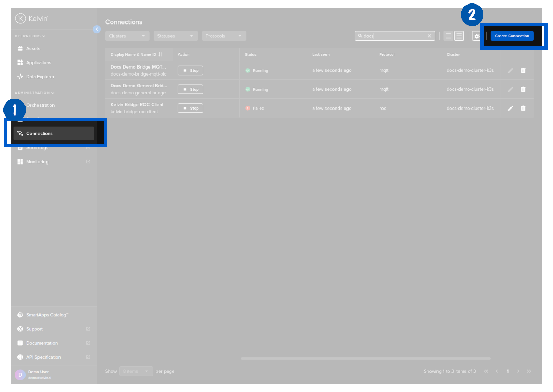Edit the Kelvin Bridge ROC Client connection
The height and width of the screenshot is (392, 553).
coord(510,108)
